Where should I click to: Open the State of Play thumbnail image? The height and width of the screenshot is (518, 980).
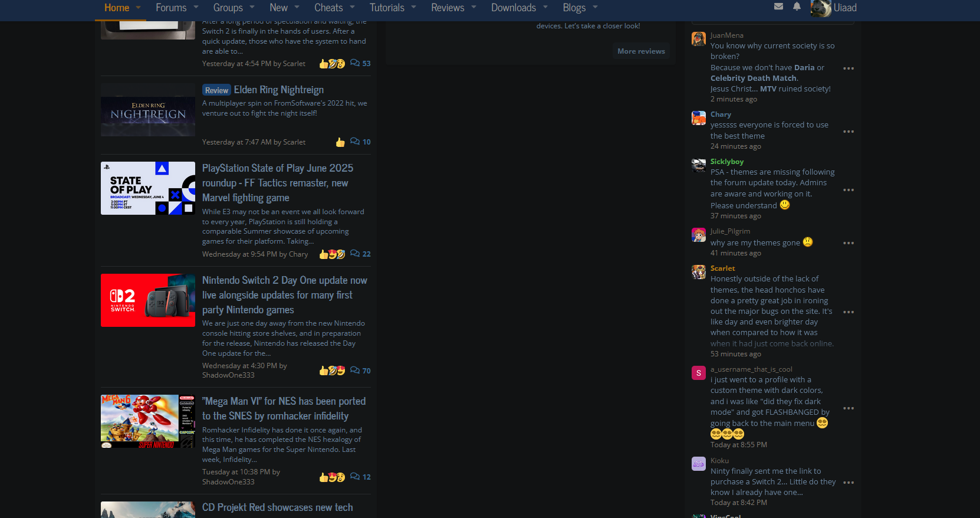click(148, 188)
